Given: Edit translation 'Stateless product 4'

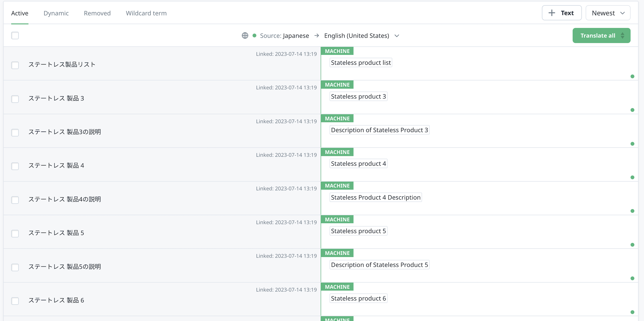Looking at the screenshot, I should (358, 163).
